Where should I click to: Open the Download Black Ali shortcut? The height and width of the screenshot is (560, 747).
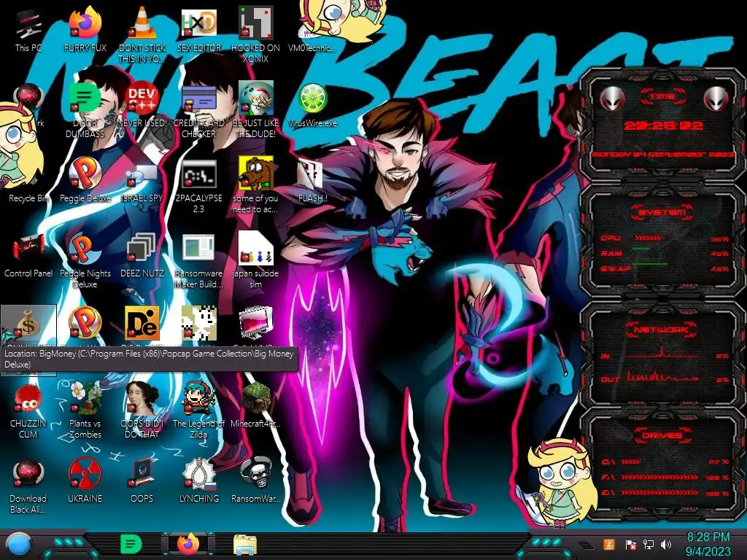pos(28,486)
